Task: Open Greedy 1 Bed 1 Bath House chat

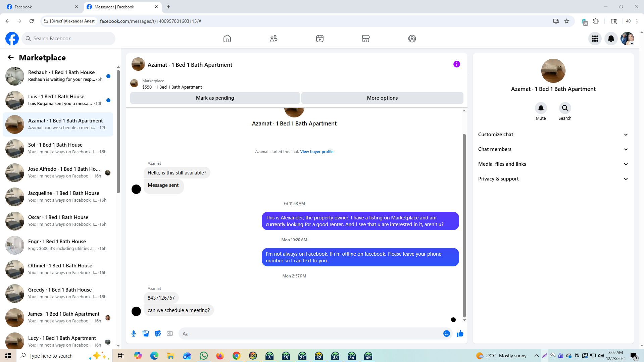Action: pos(58,293)
